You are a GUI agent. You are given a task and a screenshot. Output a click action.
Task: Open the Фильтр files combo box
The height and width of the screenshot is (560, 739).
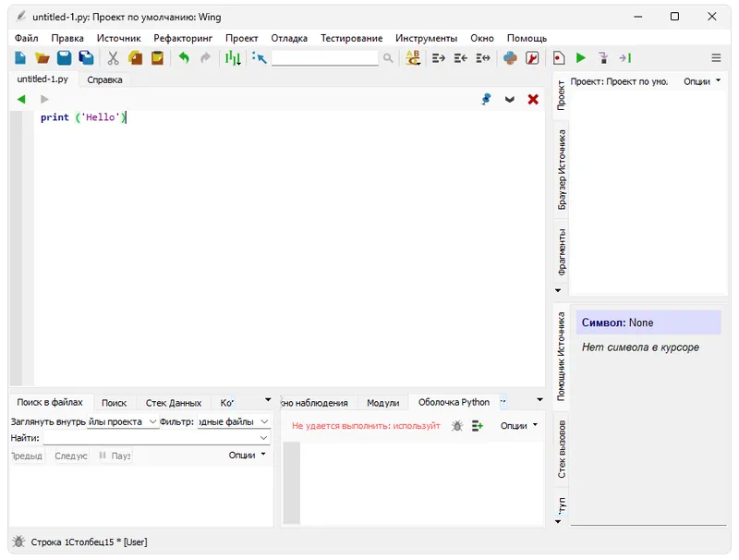click(234, 421)
